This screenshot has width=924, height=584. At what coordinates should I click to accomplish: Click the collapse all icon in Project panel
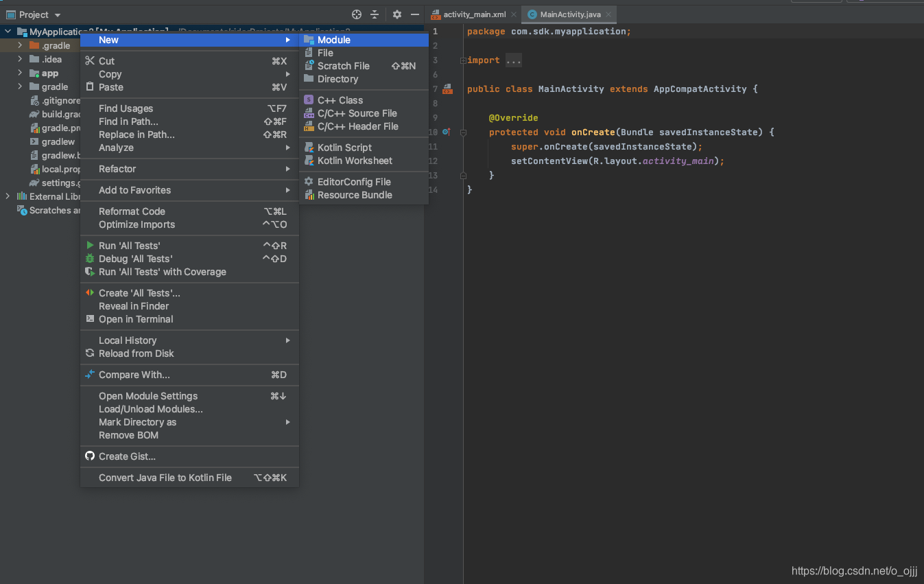375,14
